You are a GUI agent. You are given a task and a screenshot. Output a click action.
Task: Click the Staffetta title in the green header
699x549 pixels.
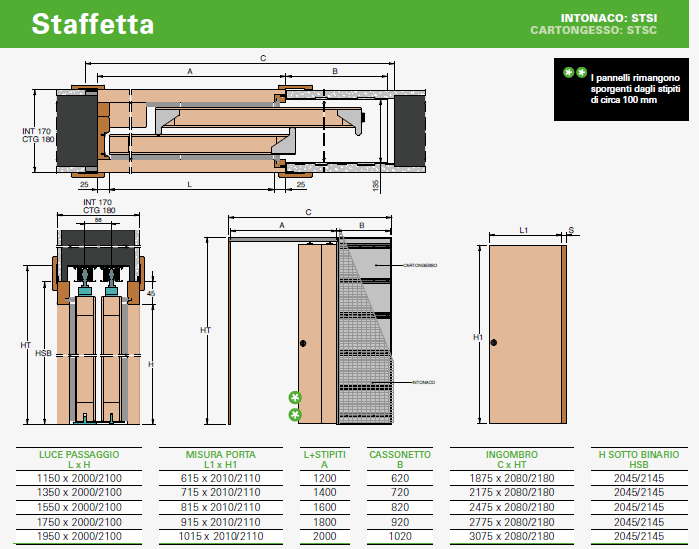coord(92,25)
